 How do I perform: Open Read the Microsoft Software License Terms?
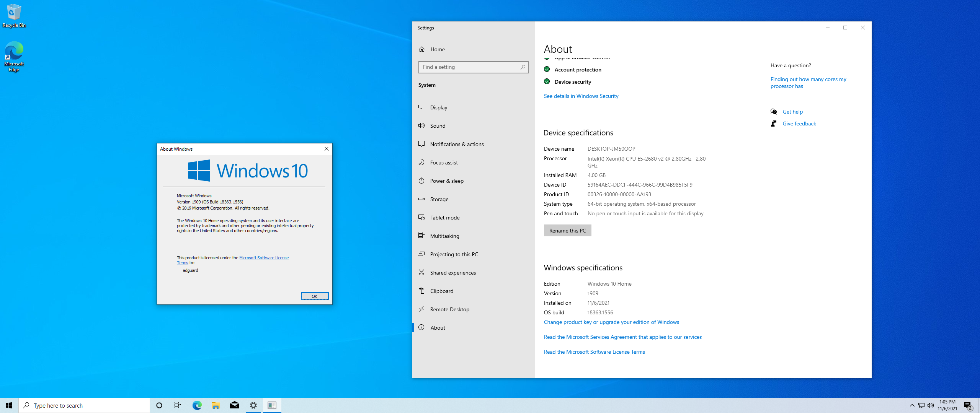pos(594,352)
